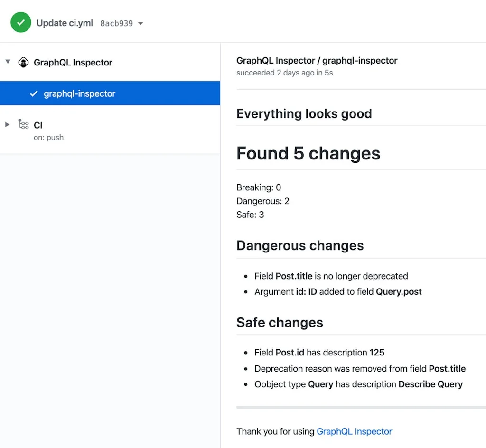Viewport: 486px width, 448px height.
Task: Click the 8acb939 commit hash
Action: coord(117,22)
